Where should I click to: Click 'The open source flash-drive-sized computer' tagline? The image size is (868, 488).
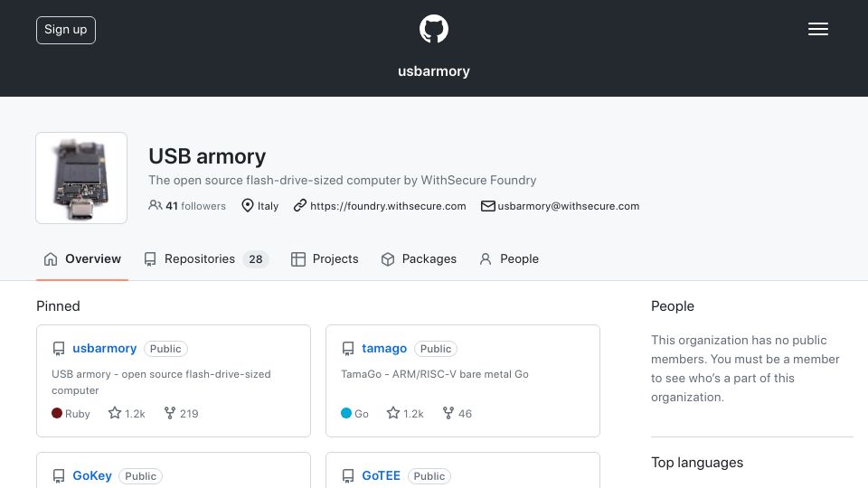tap(342, 181)
